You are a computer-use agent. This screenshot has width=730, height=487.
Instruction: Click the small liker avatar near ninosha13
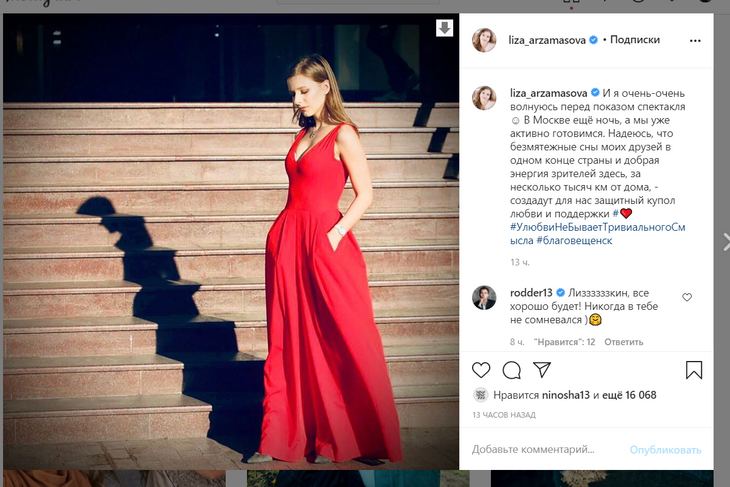click(480, 395)
